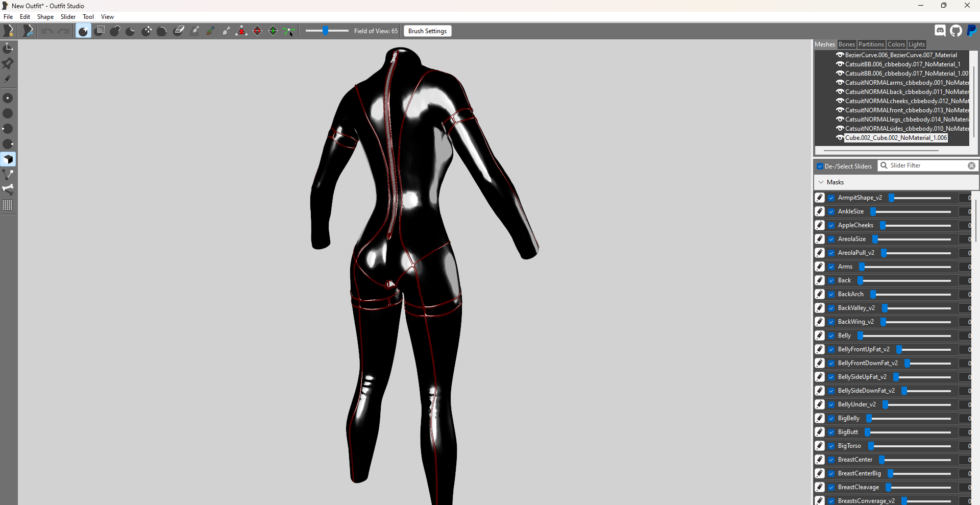Screen dimensions: 980x505
Task: Select the eraser-shaped Undiffuse brush
Action: pyautogui.click(x=179, y=31)
